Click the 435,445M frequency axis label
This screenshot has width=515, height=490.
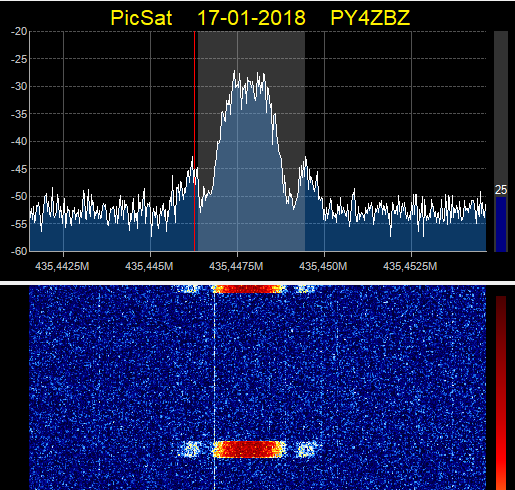(149, 266)
